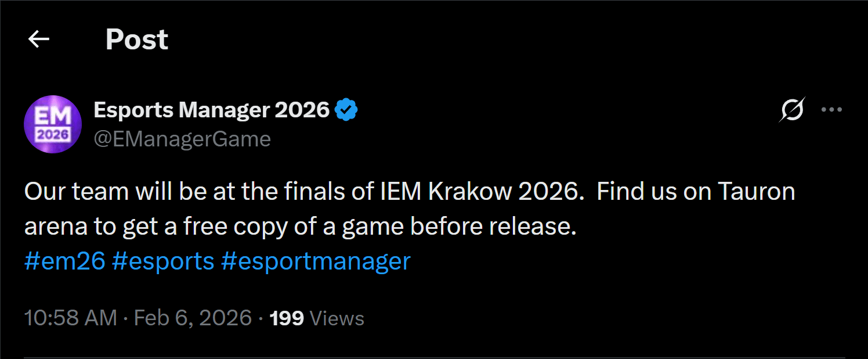
Task: Select the #esportmanager hashtag
Action: 316,261
